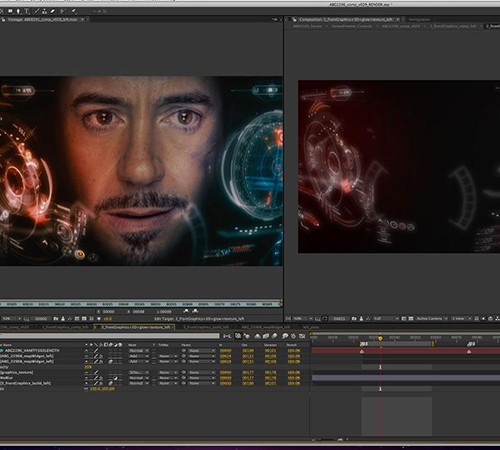Toggle effects switch on modBlur layer
The image size is (500, 450).
101,378
